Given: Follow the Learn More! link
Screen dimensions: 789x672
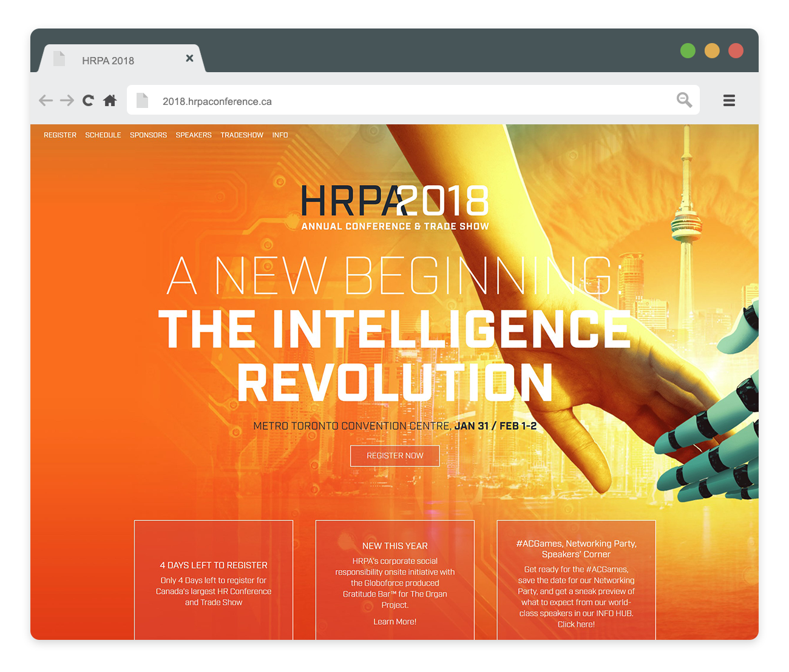Looking at the screenshot, I should coord(395,622).
